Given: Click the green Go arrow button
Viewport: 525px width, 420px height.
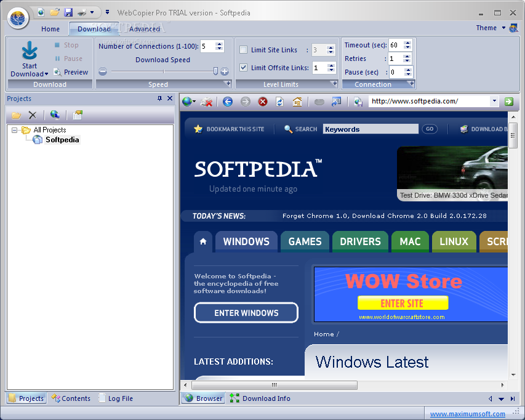Looking at the screenshot, I should coord(509,101).
